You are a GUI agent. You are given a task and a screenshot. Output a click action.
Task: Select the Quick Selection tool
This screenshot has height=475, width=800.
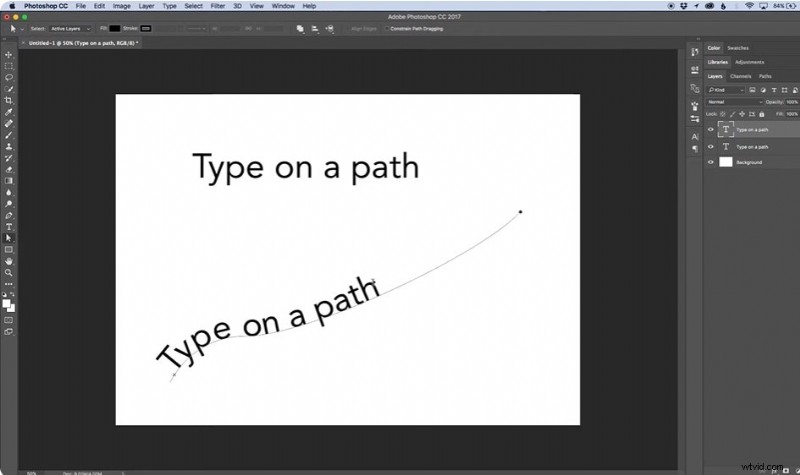[9, 89]
